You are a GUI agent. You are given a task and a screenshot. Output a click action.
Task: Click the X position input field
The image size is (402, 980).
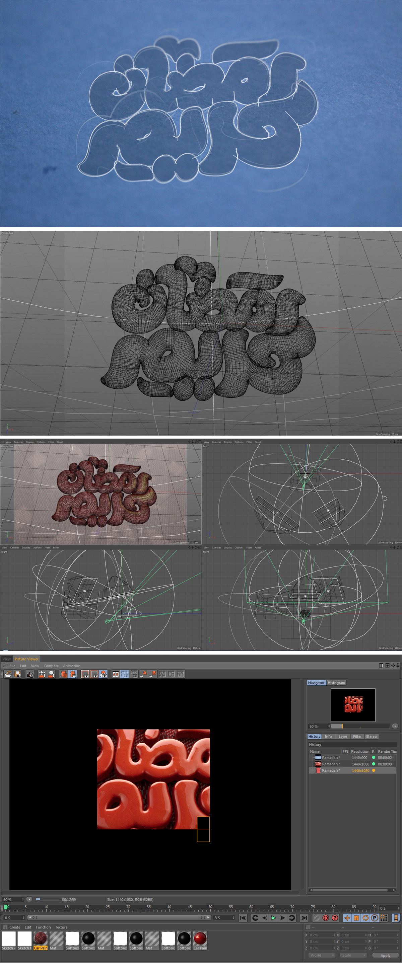(322, 935)
